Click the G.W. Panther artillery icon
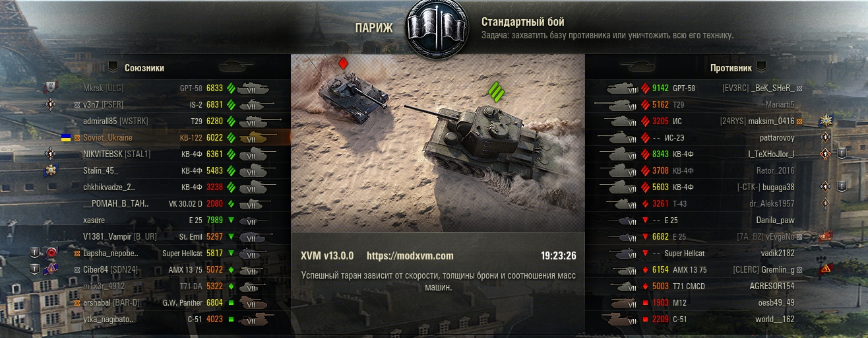This screenshot has width=868, height=338. point(254,302)
